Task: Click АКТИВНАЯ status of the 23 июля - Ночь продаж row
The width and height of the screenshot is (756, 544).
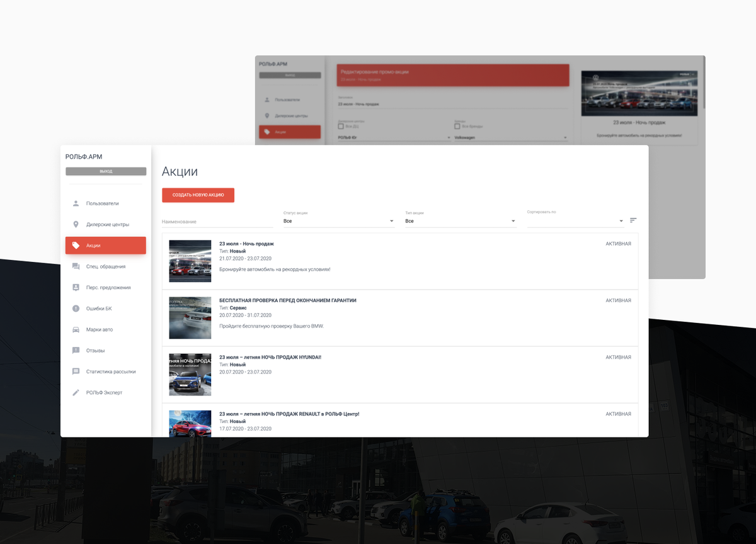Action: tap(618, 244)
